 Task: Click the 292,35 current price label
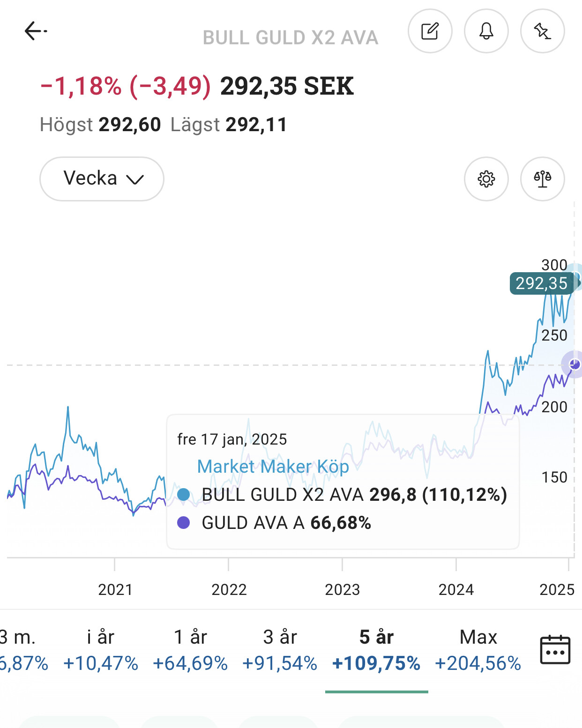(542, 283)
